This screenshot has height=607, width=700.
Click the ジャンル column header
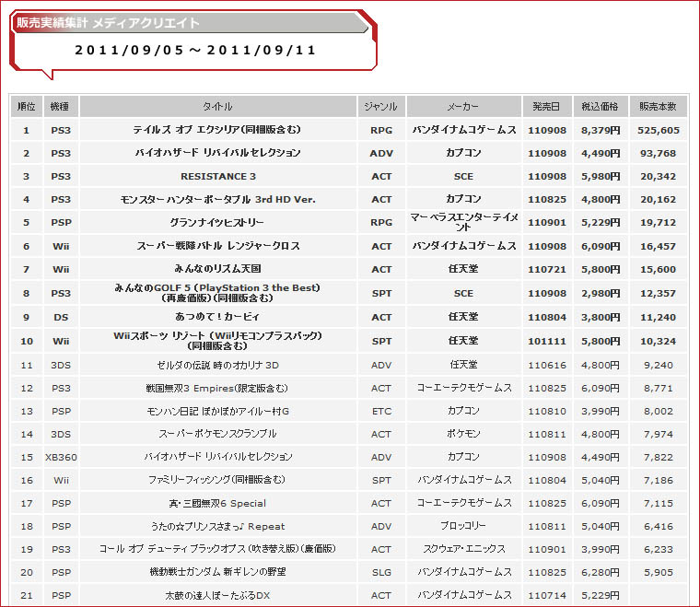coord(381,106)
